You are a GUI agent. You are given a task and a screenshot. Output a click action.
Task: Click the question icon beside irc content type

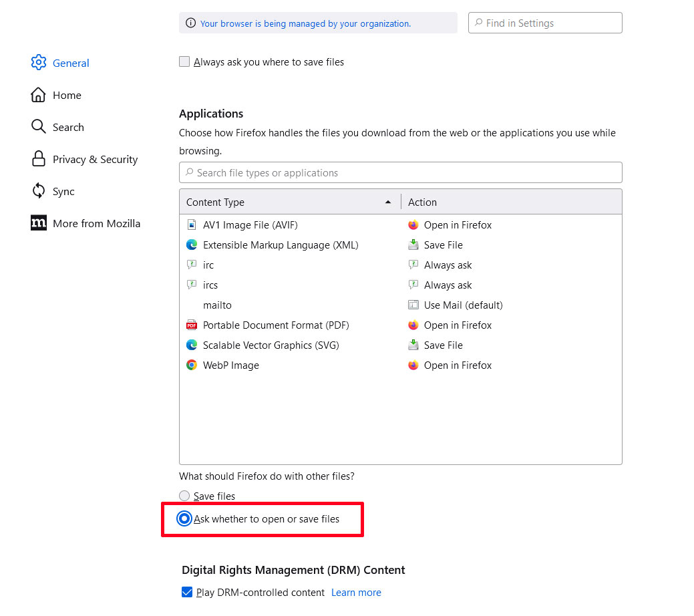[x=192, y=265]
